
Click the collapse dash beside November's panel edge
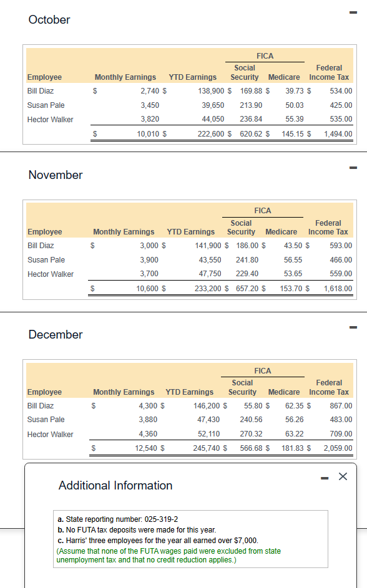tap(354, 167)
